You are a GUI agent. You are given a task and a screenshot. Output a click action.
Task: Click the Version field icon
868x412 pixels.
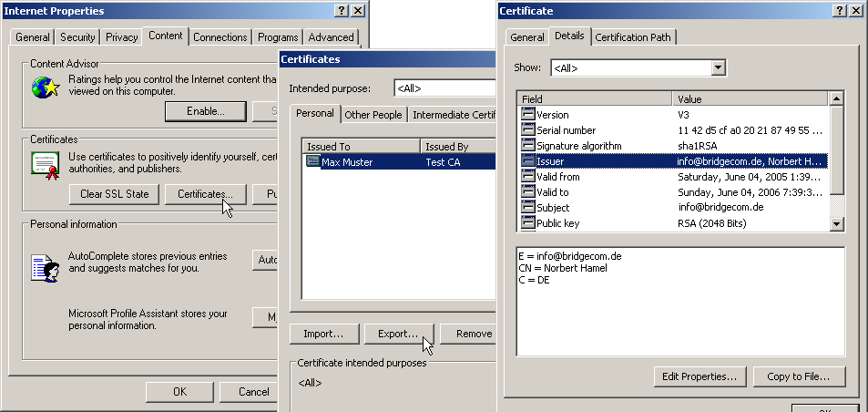coord(527,115)
